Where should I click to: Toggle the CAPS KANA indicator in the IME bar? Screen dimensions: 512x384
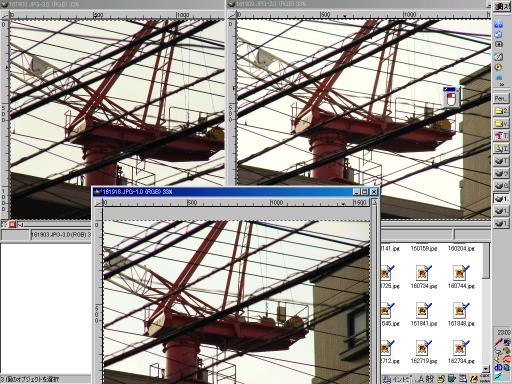pos(485,379)
